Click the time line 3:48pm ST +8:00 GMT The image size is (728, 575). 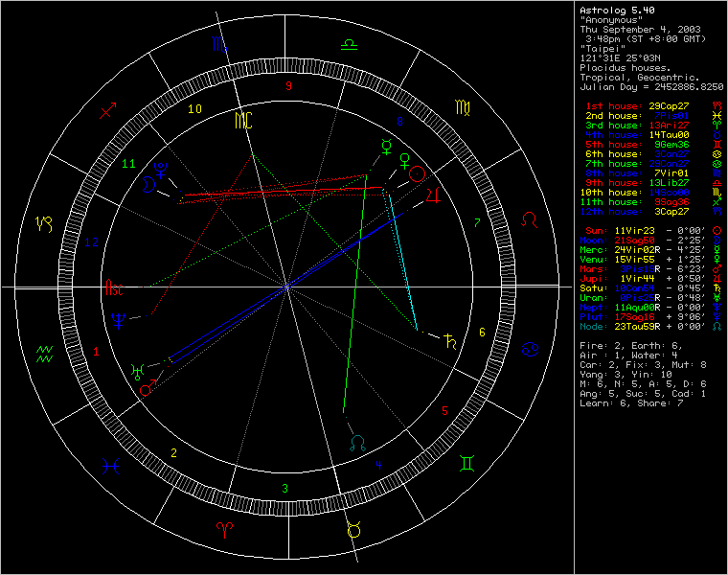[x=646, y=39]
